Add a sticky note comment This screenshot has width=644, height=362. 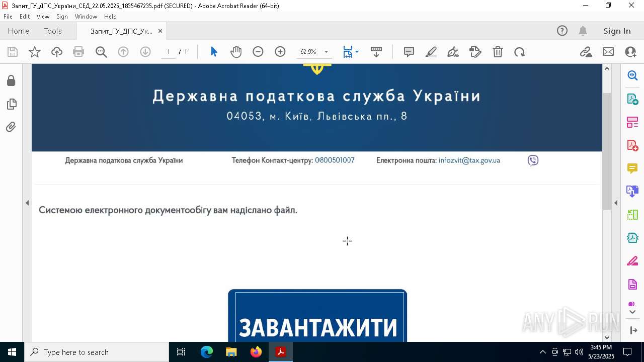click(409, 52)
